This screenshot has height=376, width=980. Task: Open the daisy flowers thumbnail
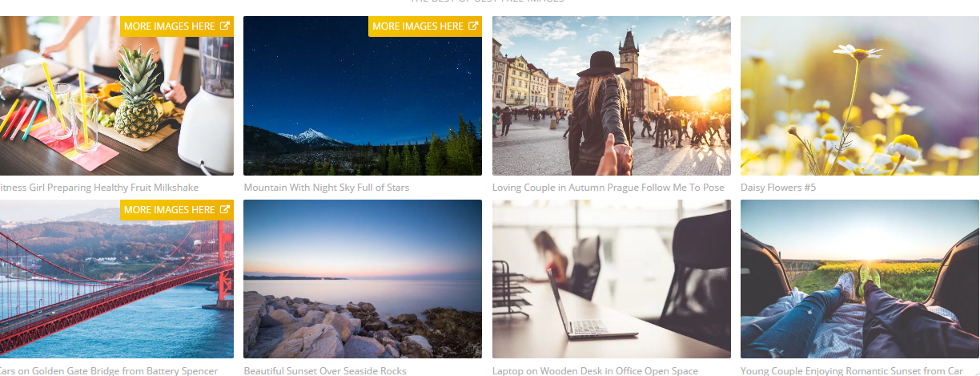pos(860,95)
